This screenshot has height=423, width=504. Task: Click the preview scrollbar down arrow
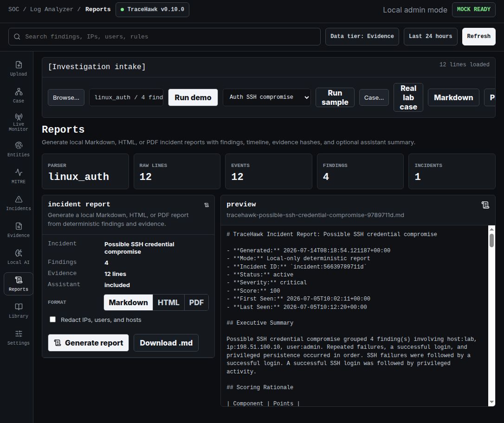491,402
